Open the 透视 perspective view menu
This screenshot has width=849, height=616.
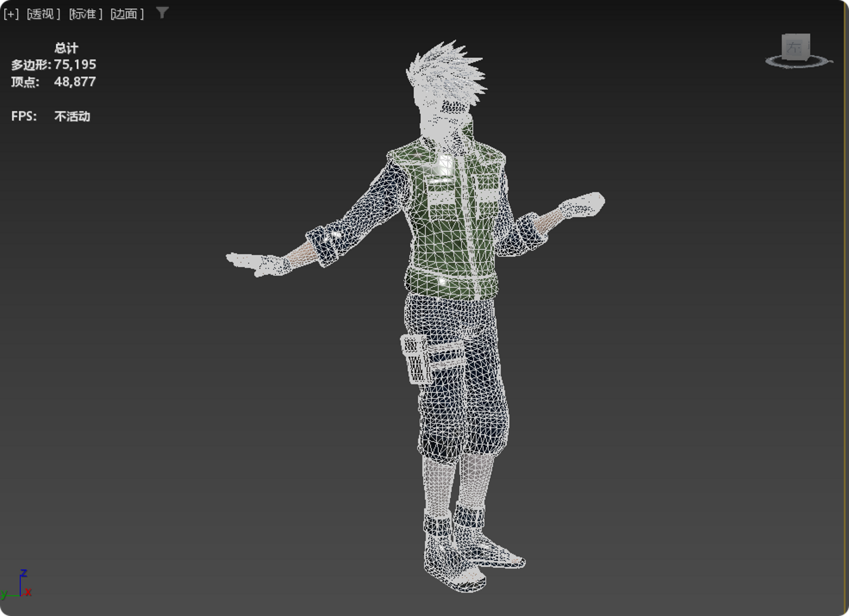tap(43, 13)
